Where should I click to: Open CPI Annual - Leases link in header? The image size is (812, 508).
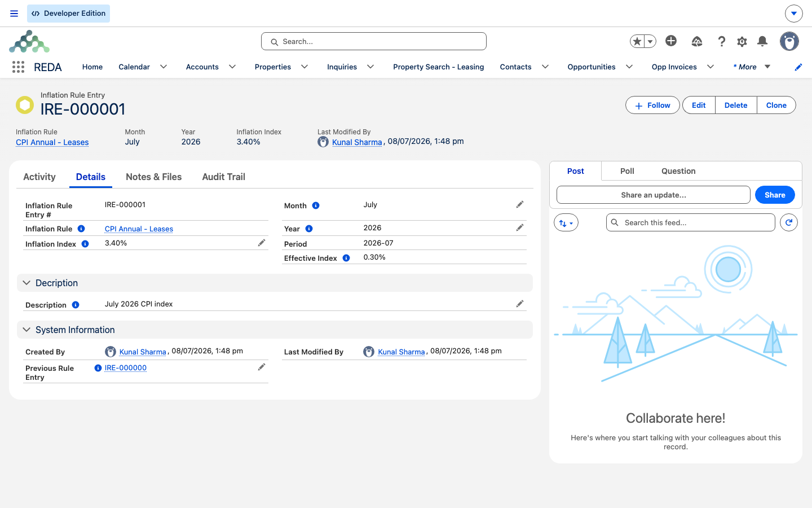tap(52, 142)
